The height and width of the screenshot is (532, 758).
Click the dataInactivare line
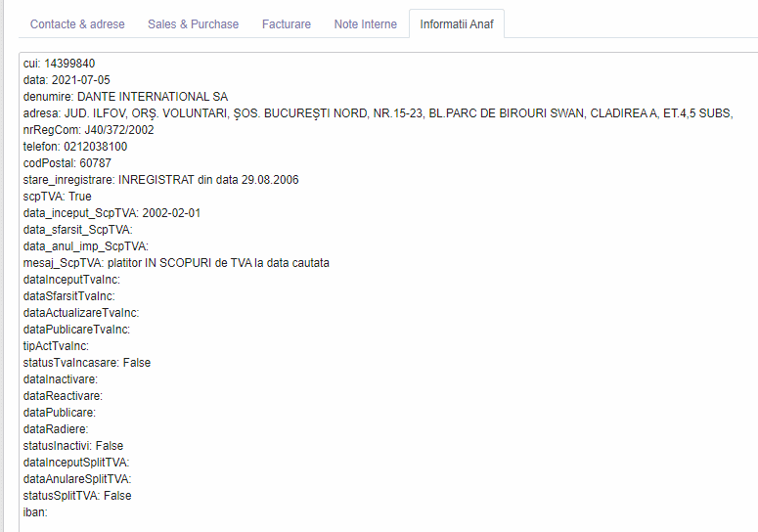(61, 379)
